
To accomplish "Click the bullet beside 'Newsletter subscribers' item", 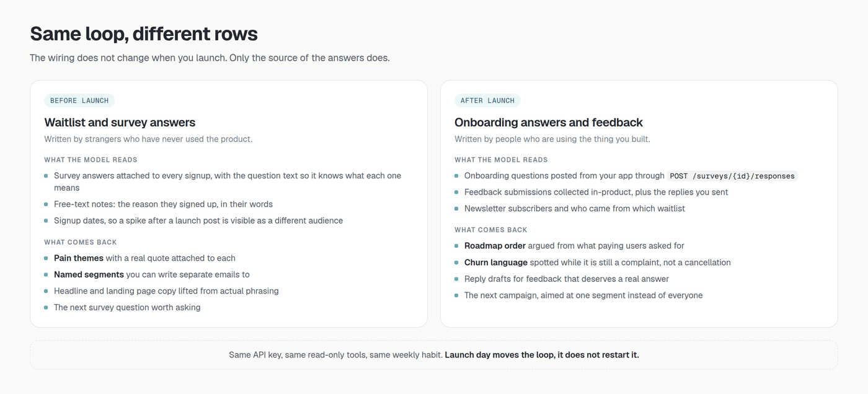I will [457, 209].
